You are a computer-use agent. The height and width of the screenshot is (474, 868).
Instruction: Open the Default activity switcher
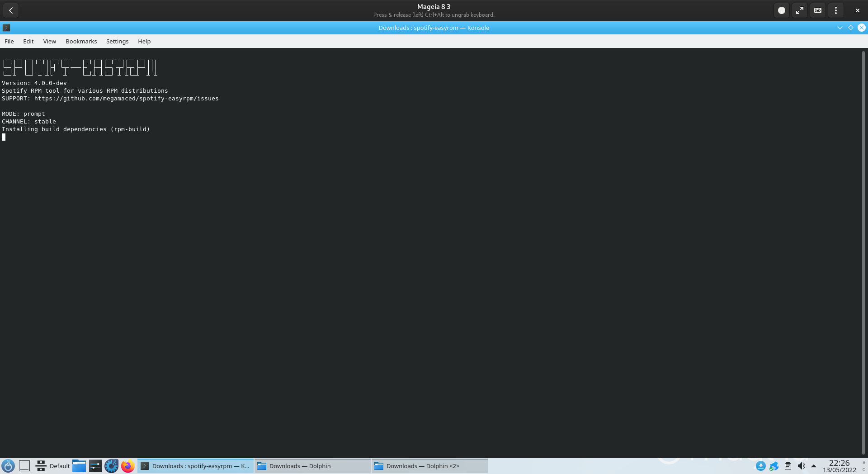53,466
